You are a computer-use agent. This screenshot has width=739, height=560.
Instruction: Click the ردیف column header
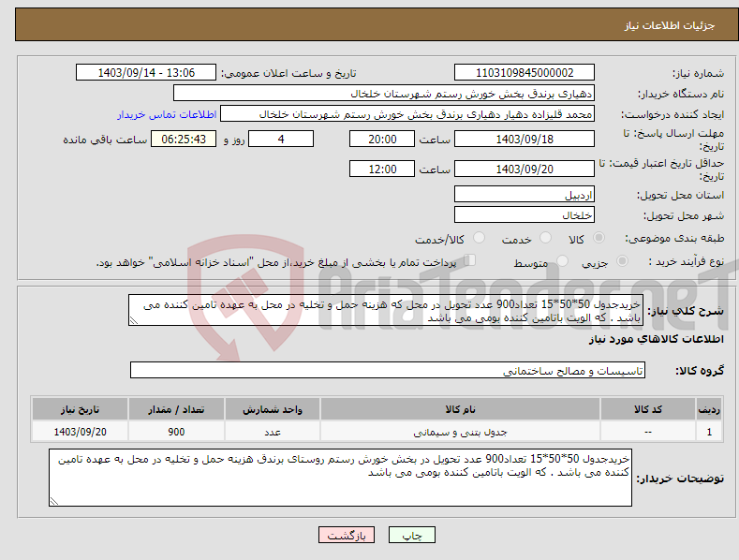[709, 409]
